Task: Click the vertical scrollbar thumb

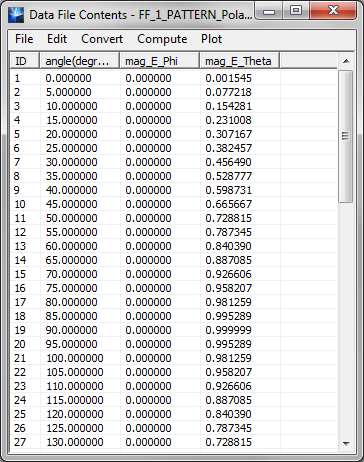Action: [x=346, y=136]
